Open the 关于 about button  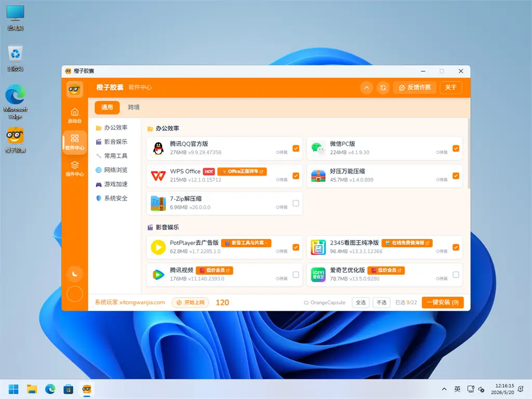(x=450, y=87)
